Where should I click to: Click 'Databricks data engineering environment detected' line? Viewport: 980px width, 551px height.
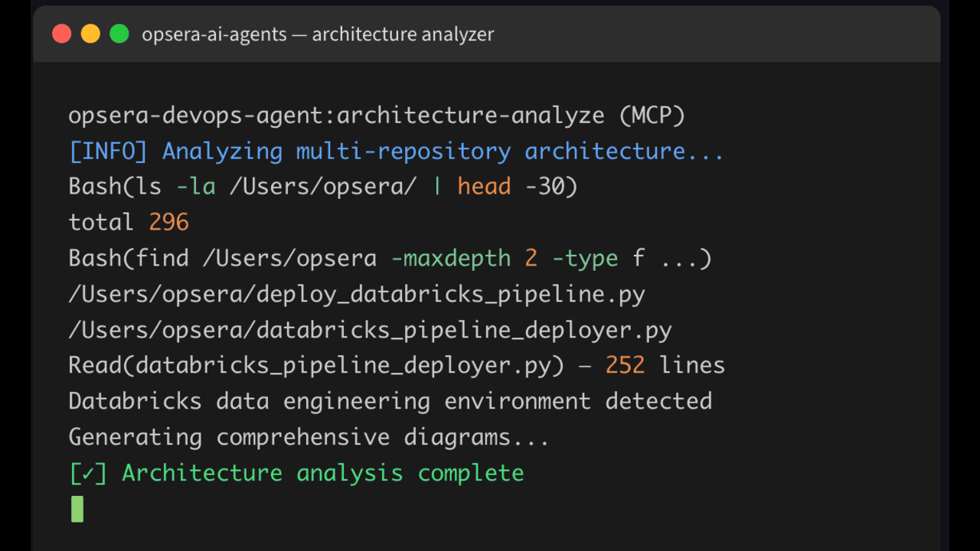click(x=390, y=401)
